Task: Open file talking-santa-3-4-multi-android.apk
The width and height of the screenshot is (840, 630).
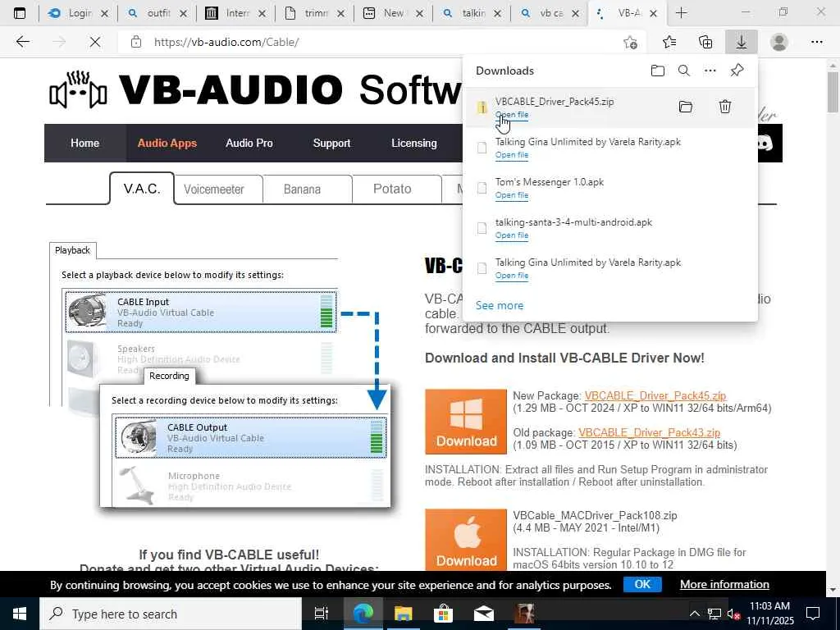Action: coord(512,235)
